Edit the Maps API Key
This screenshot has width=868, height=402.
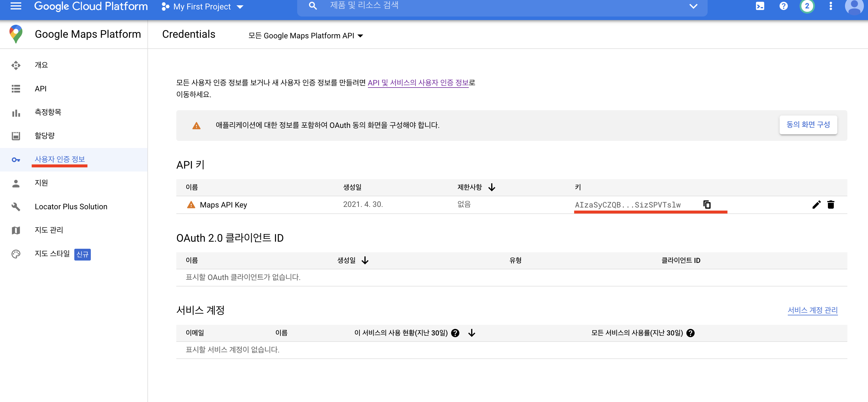(x=816, y=204)
